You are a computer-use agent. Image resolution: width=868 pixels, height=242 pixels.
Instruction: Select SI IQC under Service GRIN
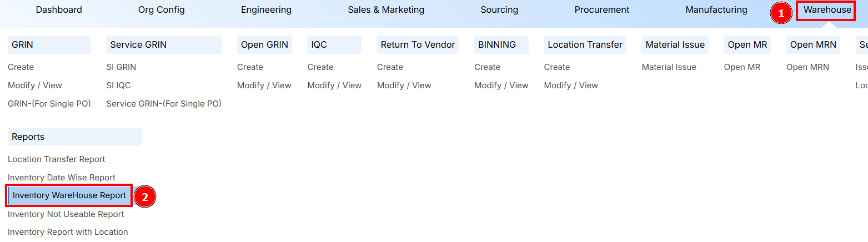118,85
